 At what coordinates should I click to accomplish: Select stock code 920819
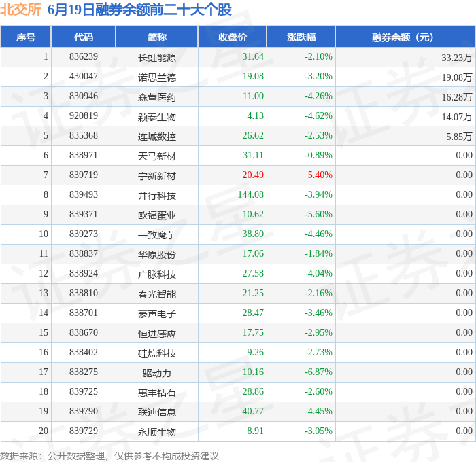tap(84, 116)
